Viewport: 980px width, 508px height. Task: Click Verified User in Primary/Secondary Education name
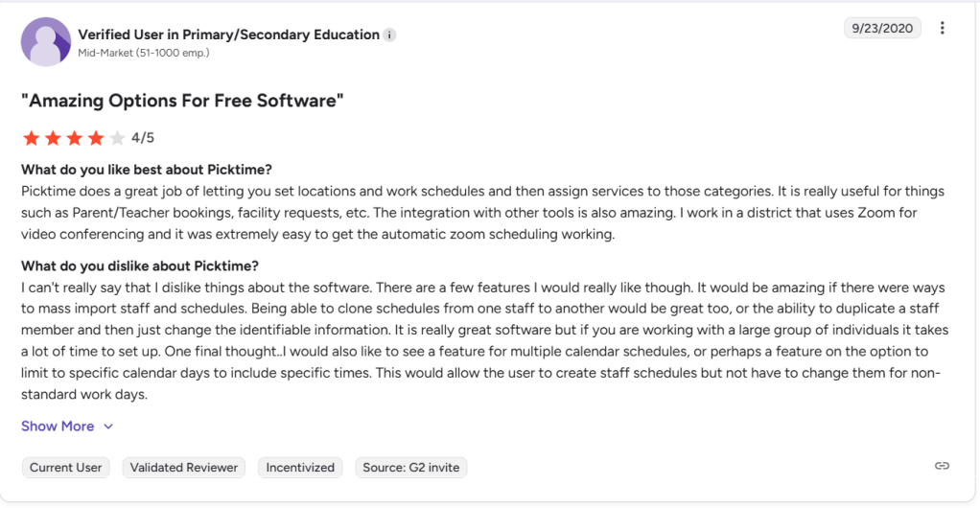[228, 35]
